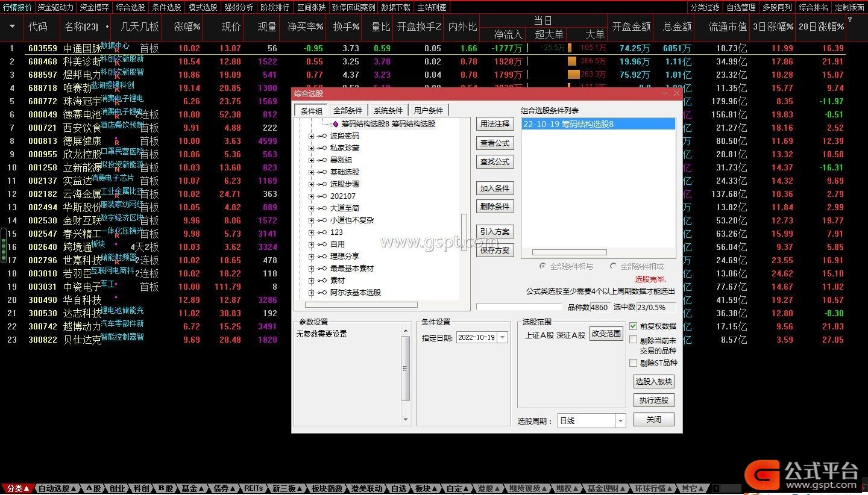Viewport: 868px width, 495px height.
Task: Toggle the 前复权数据 checkbox
Action: (x=633, y=326)
